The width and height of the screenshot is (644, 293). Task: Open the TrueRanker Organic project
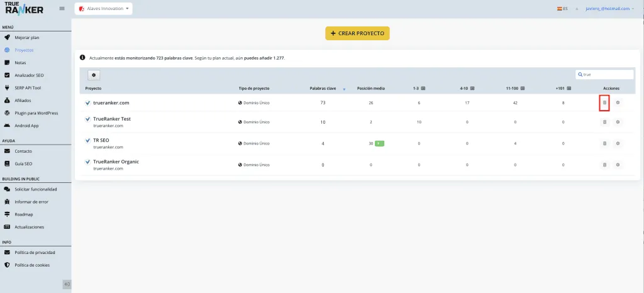point(116,161)
